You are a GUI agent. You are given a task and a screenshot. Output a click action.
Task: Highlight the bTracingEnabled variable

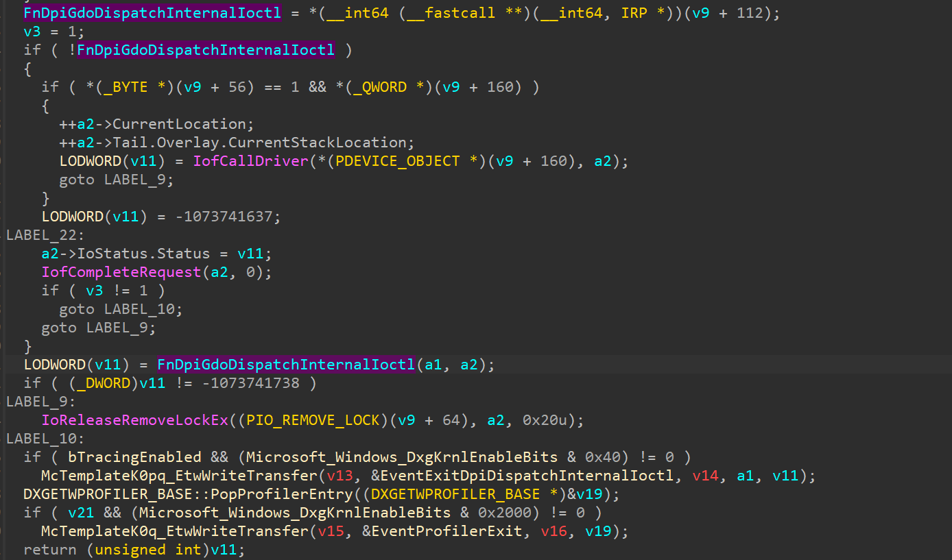[x=134, y=457]
